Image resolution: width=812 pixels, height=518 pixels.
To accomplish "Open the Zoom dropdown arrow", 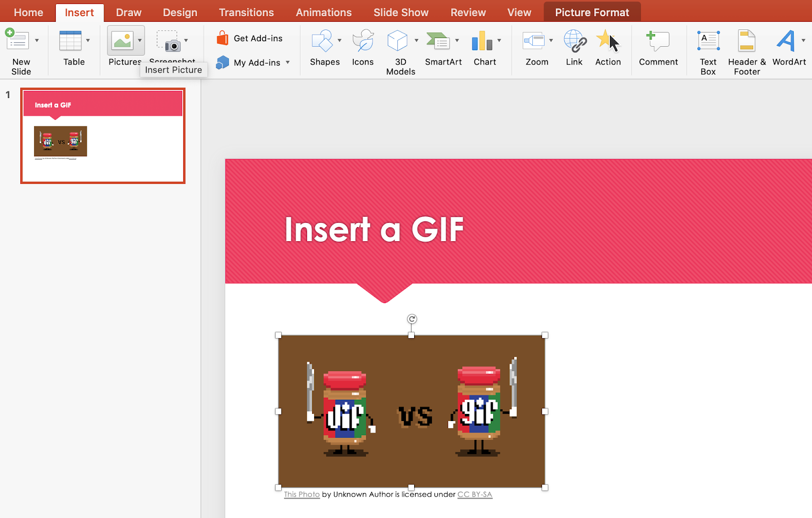I will (x=551, y=40).
